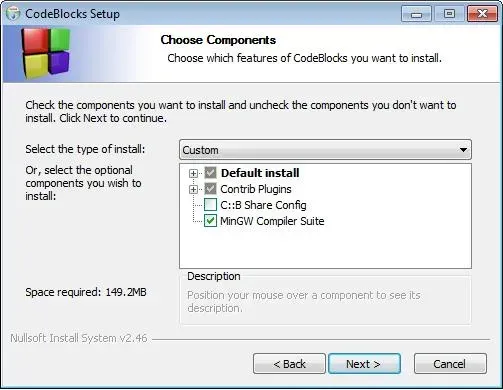Cancel the CodeBlocks installation

450,364
